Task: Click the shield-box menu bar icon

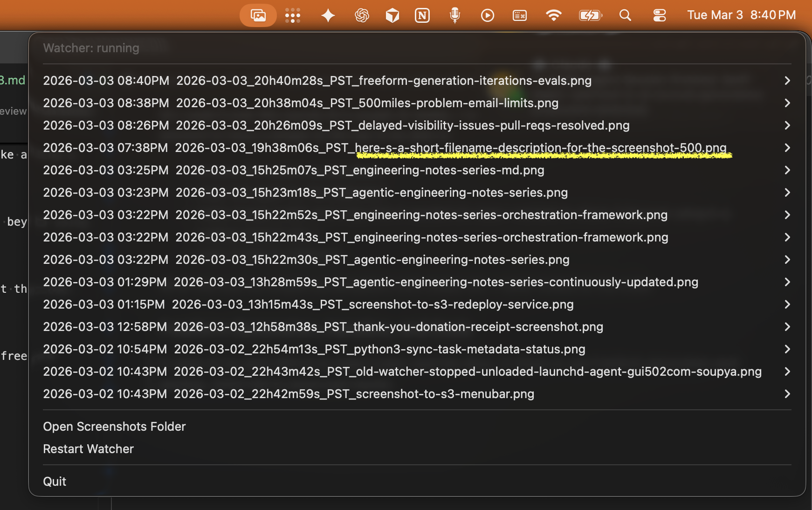Action: tap(392, 15)
